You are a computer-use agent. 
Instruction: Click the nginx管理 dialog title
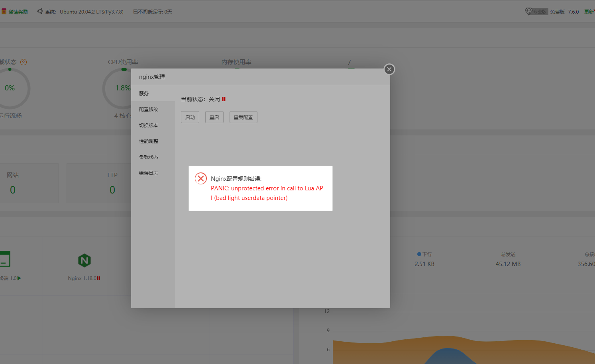152,77
